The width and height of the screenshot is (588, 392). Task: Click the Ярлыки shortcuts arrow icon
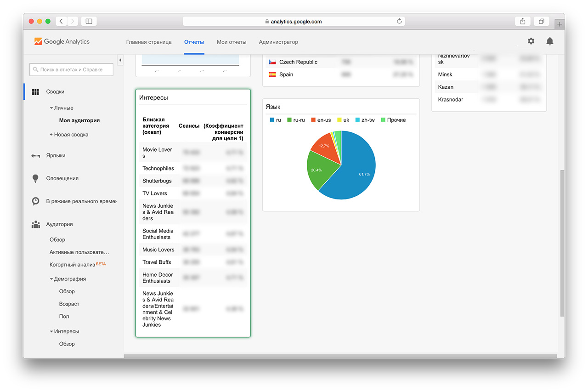[35, 156]
